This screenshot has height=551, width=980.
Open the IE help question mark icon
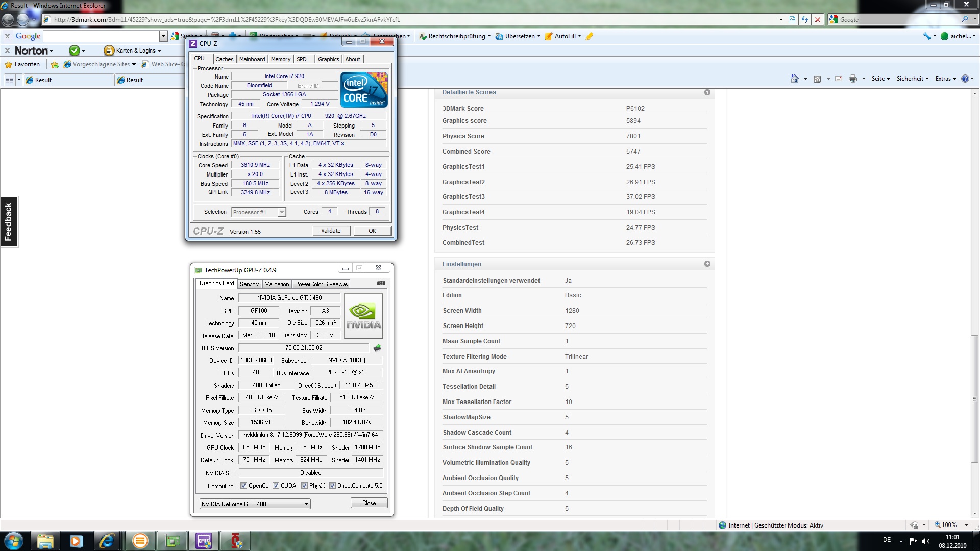[x=965, y=79]
